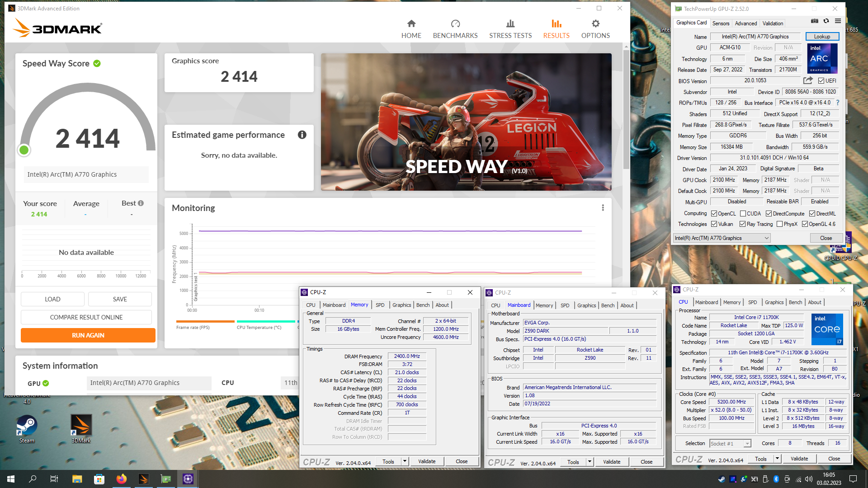Open Socket #1 selection dropdown in CPU-Z
The height and width of the screenshot is (488, 868).
point(730,444)
